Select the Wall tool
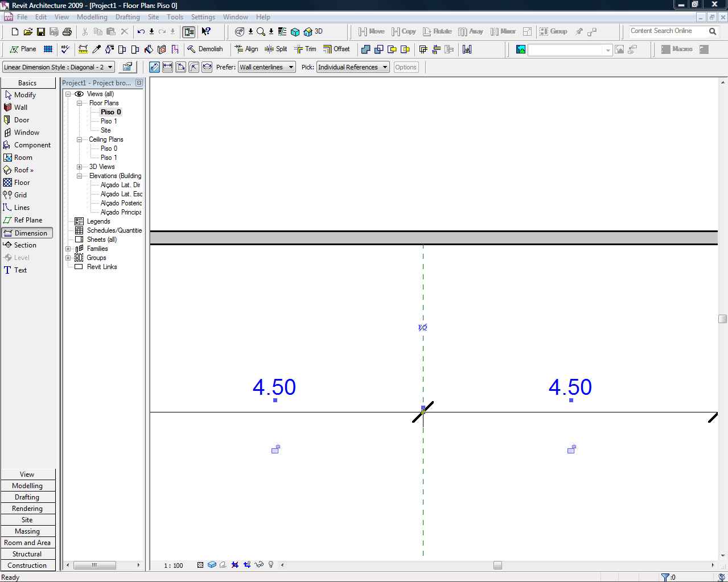Viewport: 728px width, 582px height. pyautogui.click(x=20, y=108)
